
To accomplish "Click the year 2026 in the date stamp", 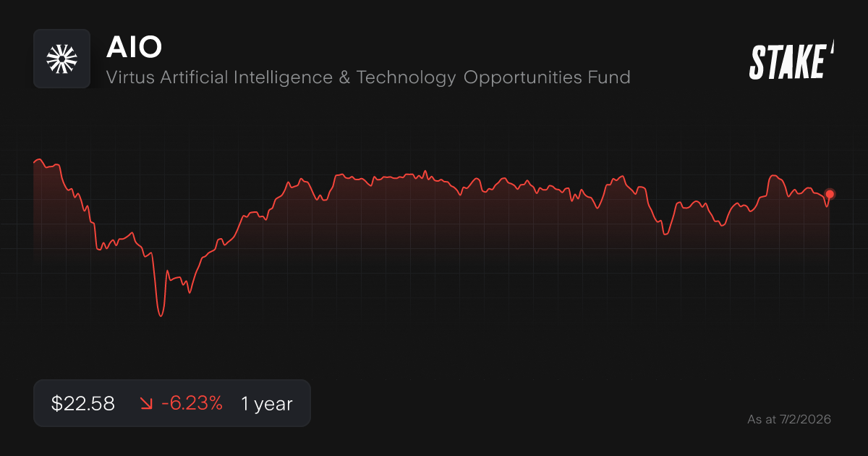I will coord(816,419).
